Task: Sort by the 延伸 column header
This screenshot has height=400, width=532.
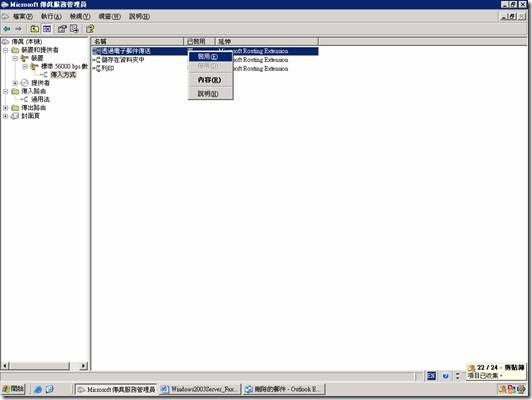Action: (267, 41)
